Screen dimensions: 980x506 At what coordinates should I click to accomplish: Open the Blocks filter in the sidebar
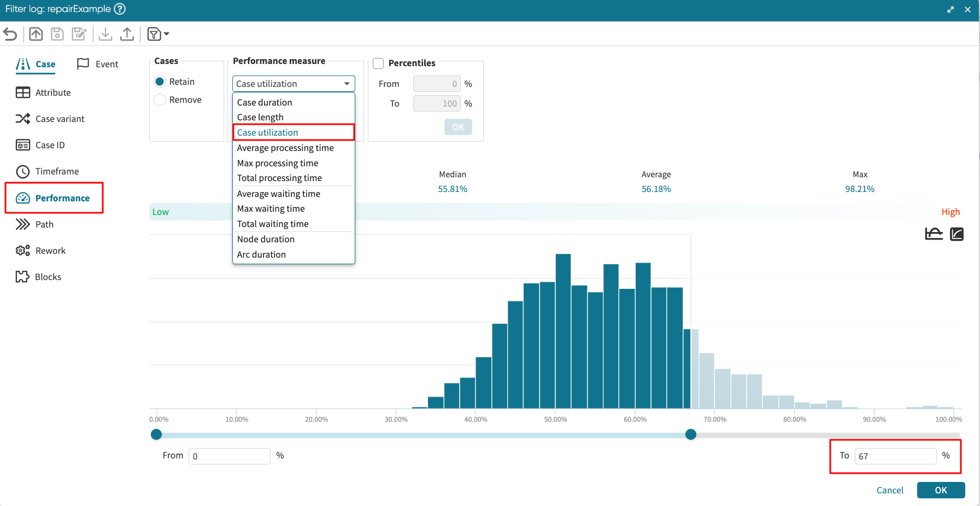tap(48, 277)
